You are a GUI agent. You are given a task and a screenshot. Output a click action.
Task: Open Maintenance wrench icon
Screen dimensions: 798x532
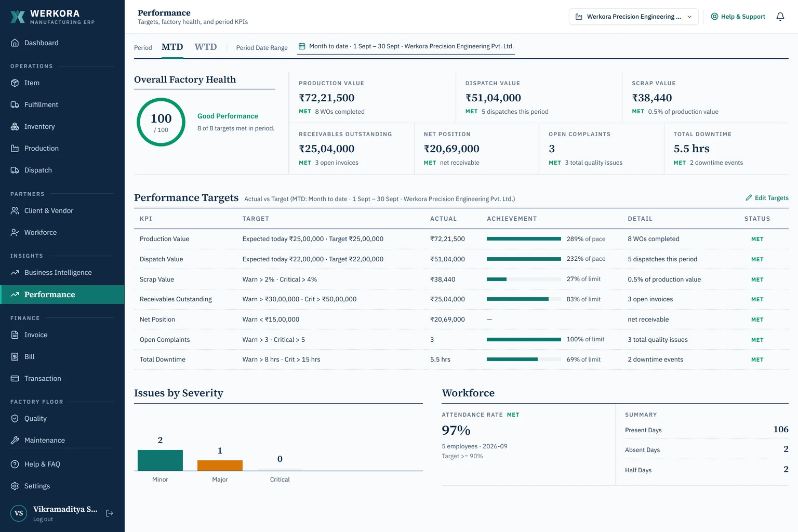pyautogui.click(x=15, y=441)
